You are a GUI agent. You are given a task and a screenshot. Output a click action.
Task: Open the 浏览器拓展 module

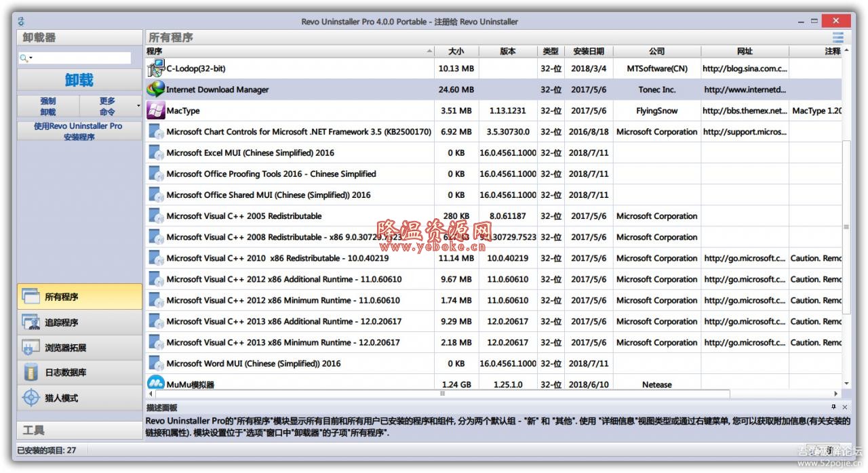pos(79,347)
